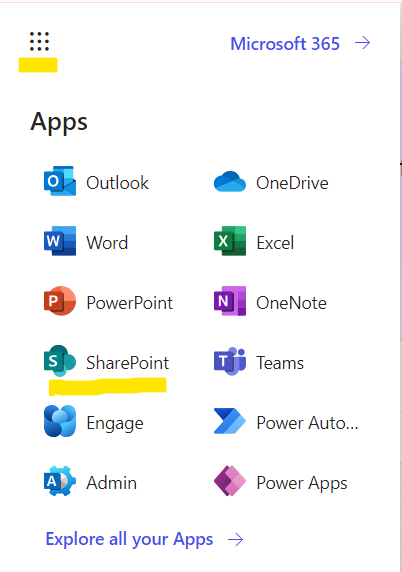Open the OneNote purple icon
402x572 pixels.
[x=230, y=301]
